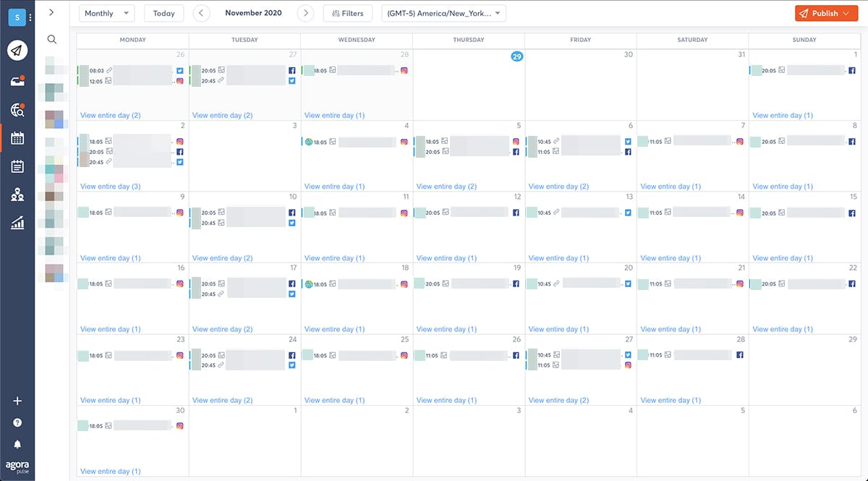Image resolution: width=868 pixels, height=481 pixels.
Task: Open the America/New_York timezone dropdown
Action: (x=443, y=13)
